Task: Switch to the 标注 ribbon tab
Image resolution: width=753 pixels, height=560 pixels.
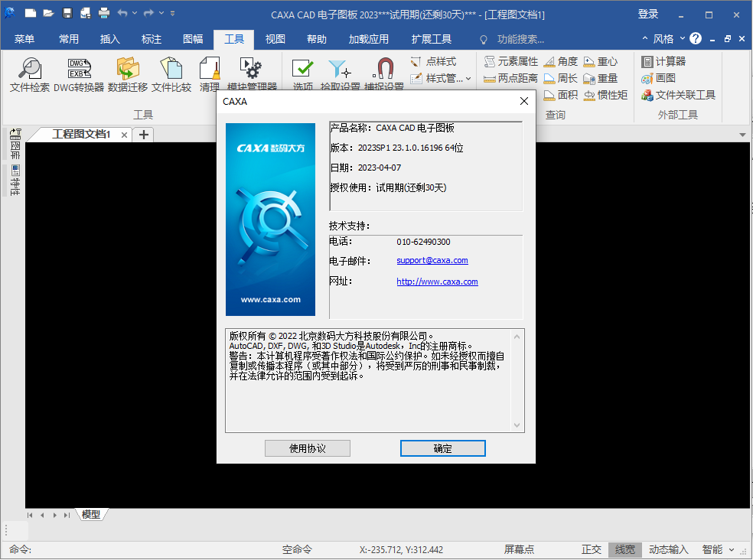Action: [x=152, y=39]
